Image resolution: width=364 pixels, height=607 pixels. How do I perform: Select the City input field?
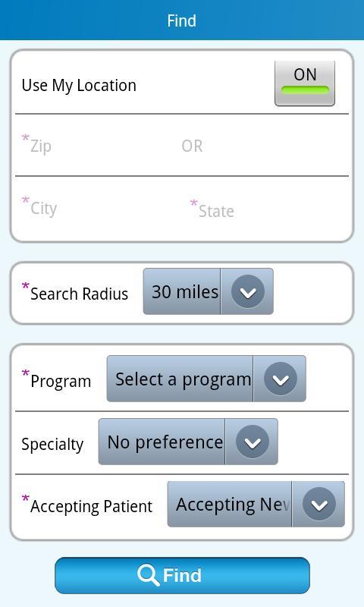(x=99, y=208)
